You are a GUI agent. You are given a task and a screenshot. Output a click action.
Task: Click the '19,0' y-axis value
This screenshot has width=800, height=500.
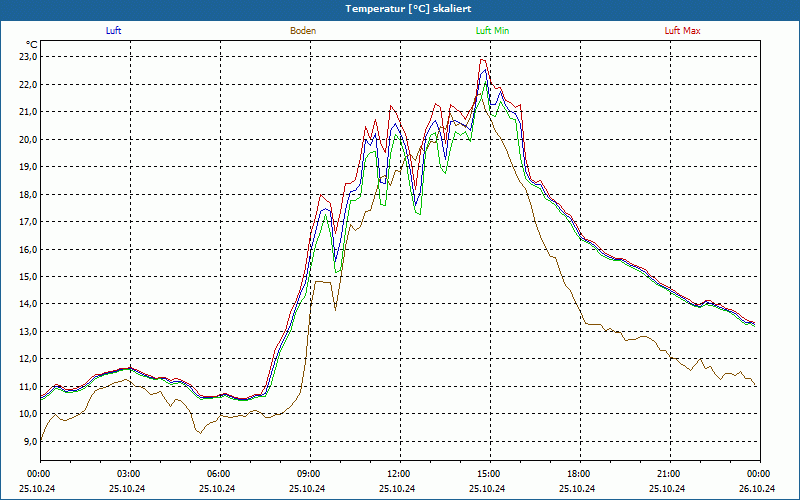(x=29, y=167)
